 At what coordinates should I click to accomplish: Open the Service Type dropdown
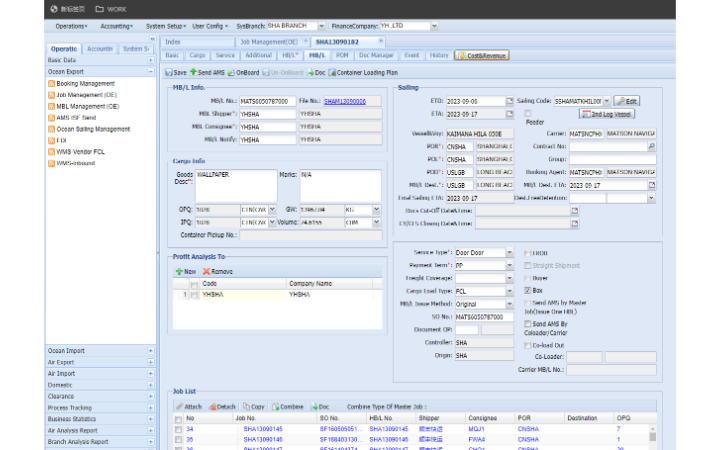pos(510,253)
